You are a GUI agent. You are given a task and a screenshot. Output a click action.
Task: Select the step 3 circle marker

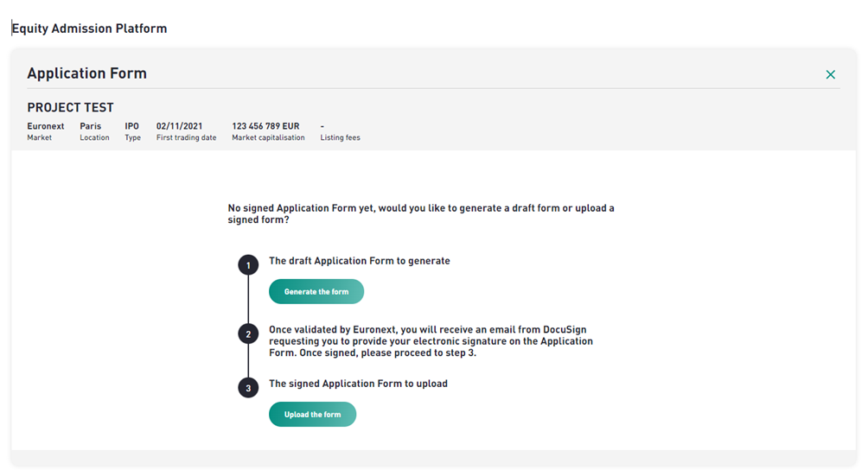tap(248, 388)
